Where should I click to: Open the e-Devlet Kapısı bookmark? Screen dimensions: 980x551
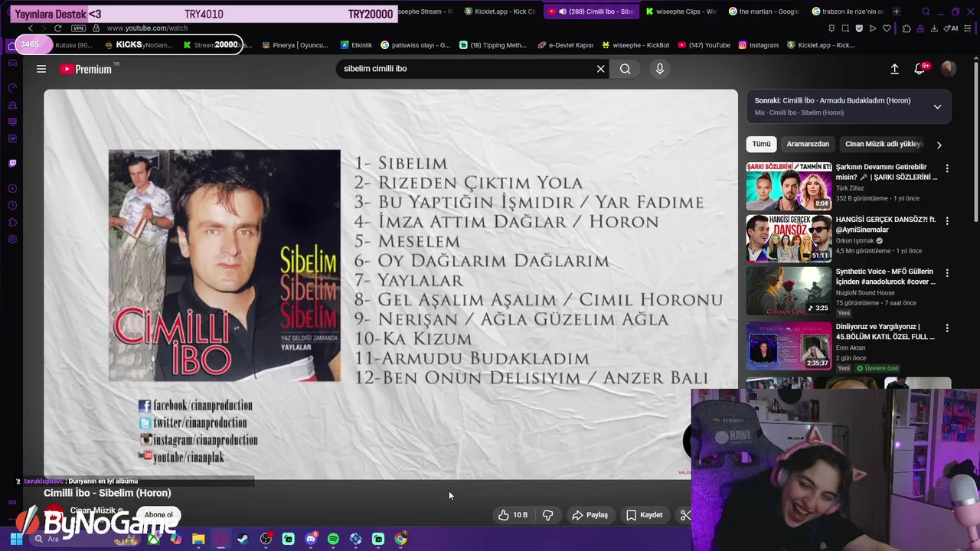pos(565,45)
